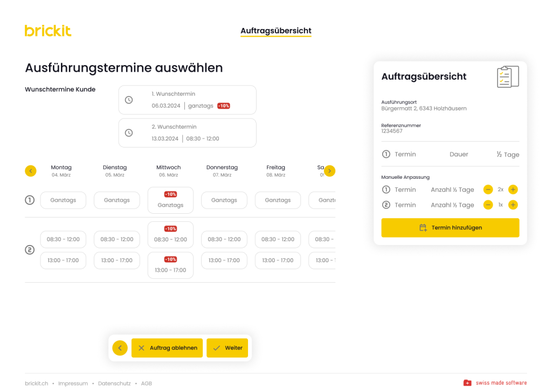Click the Mittwoch 06. März column header

168,171
